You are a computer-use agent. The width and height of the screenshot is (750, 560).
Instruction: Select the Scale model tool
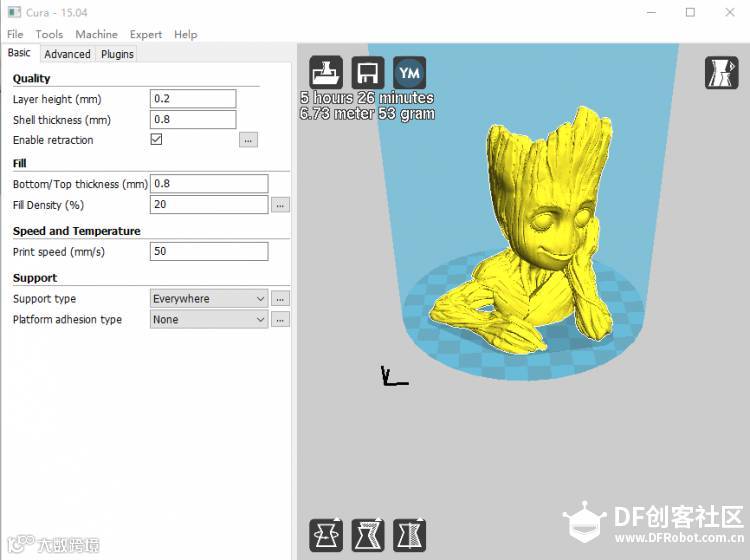[367, 535]
